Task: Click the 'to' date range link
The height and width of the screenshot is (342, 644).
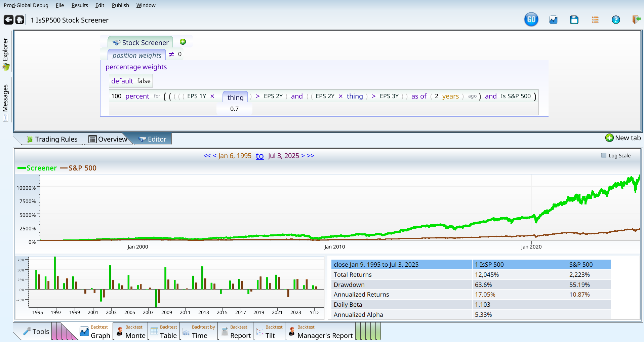Action: 259,156
